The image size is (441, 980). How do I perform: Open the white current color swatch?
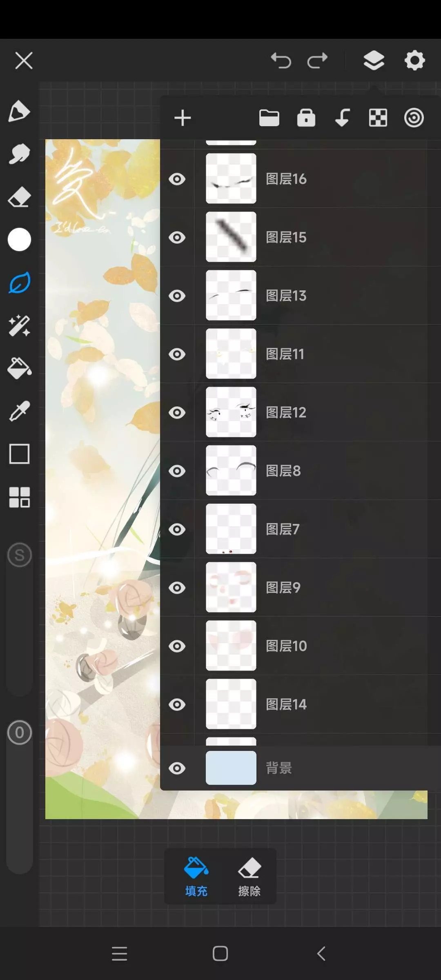tap(19, 240)
